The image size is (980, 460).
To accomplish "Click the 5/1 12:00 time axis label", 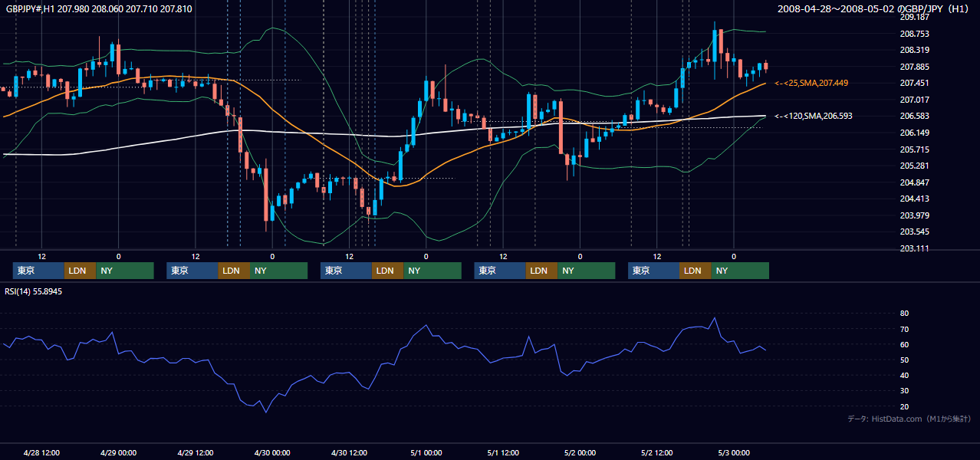I will tap(503, 452).
